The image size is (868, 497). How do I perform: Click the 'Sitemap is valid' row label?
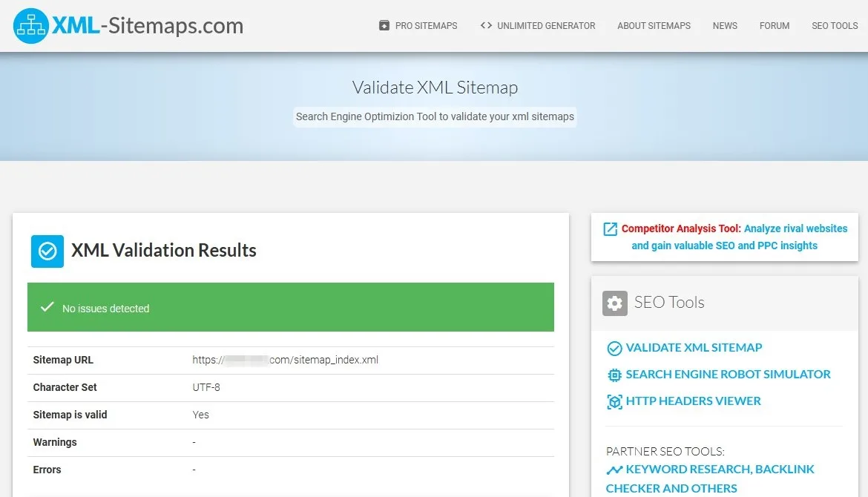[x=70, y=415]
